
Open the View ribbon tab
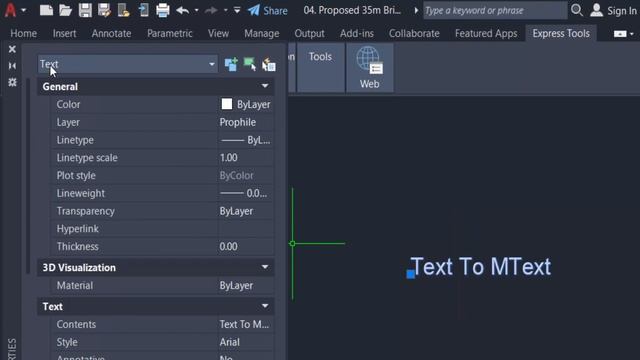tap(218, 33)
